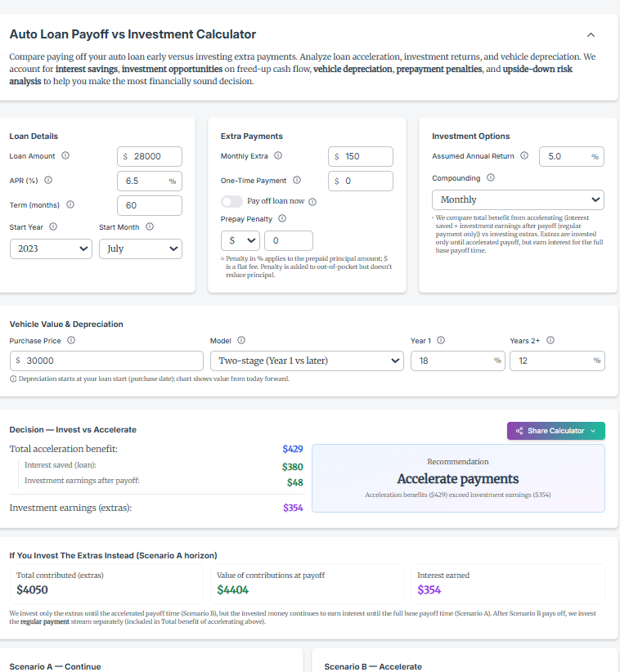Select the prepay penalty type dropdown

[x=240, y=240]
